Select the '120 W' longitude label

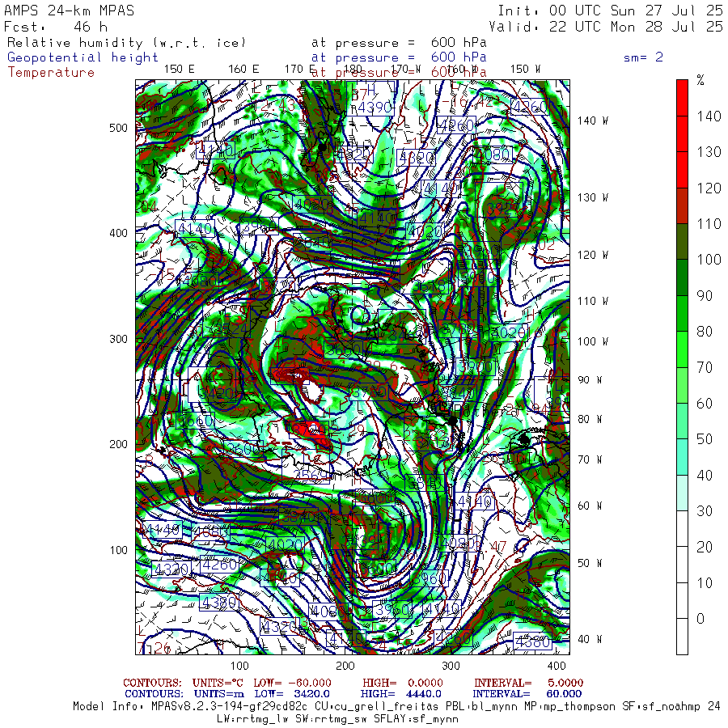[592, 255]
